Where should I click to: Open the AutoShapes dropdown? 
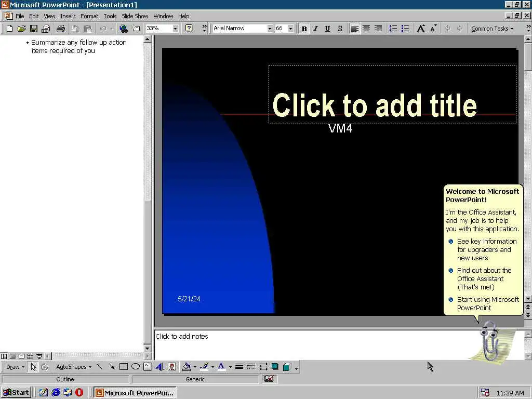74,367
